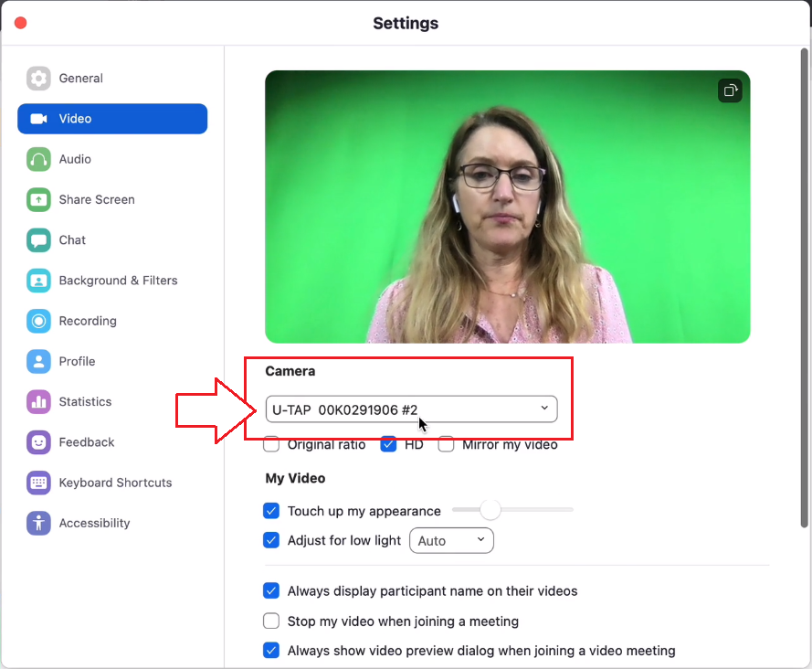Enable Mirror my video
812x669 pixels.
pyautogui.click(x=446, y=444)
